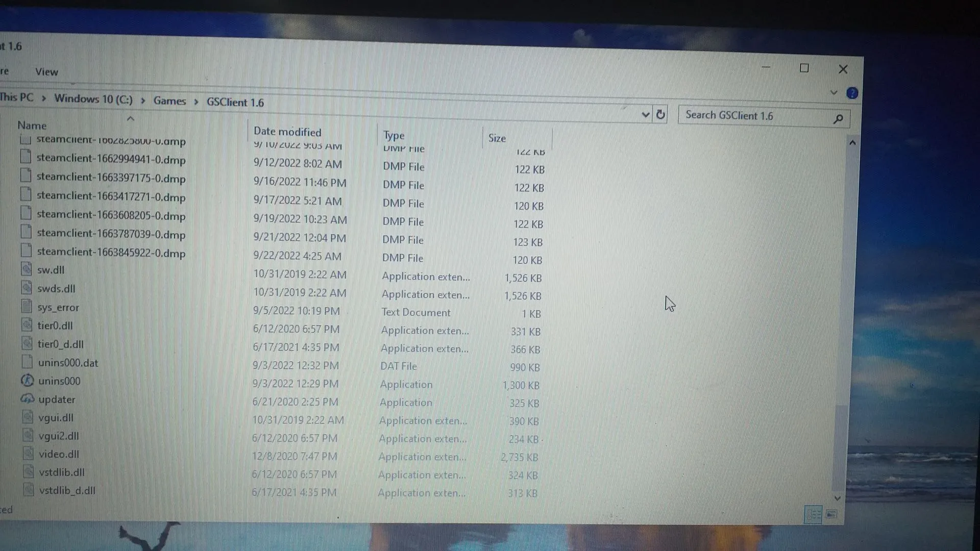Expand the chevron after This PC
980x551 pixels.
[44, 98]
